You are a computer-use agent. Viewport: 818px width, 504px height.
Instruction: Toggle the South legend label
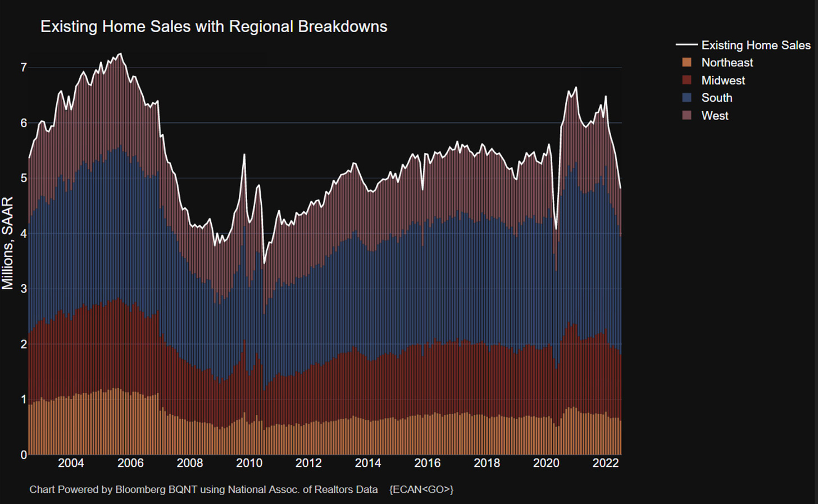pos(717,98)
